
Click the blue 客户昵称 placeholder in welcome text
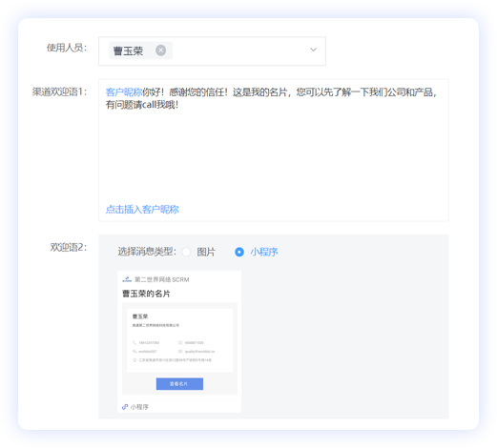(x=124, y=92)
